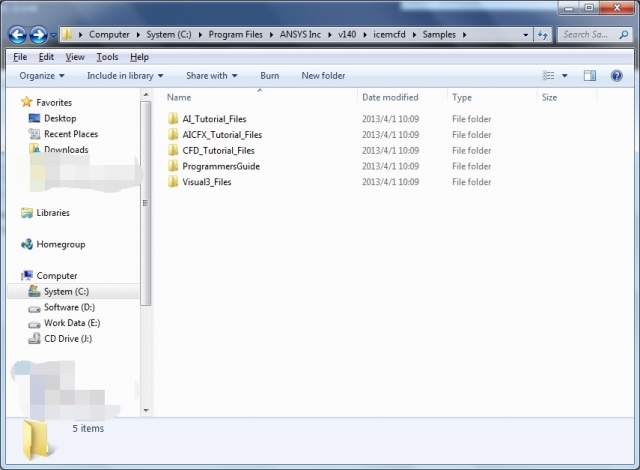Viewport: 640px width, 470px height.
Task: Click the navigation pane vertical scrollbar
Action: coord(146,250)
